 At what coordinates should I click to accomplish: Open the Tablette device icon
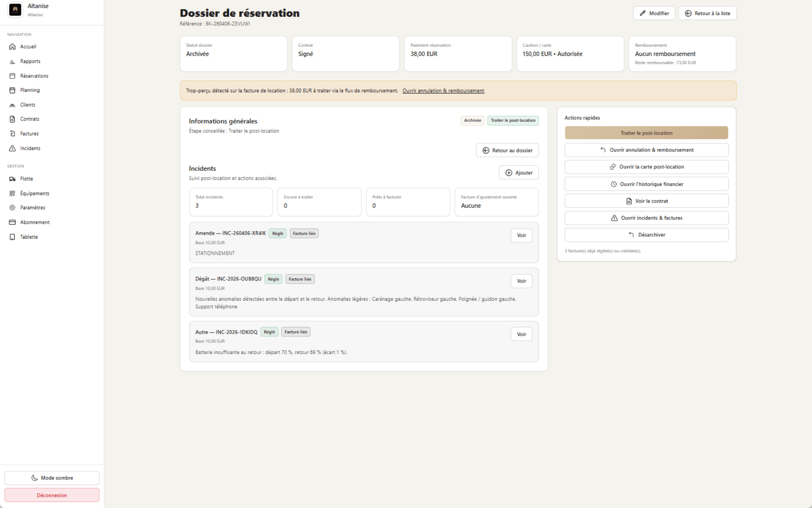(12, 237)
